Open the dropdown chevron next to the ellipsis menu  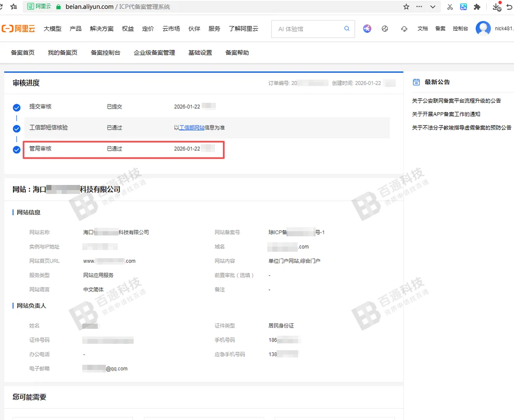pyautogui.click(x=433, y=7)
